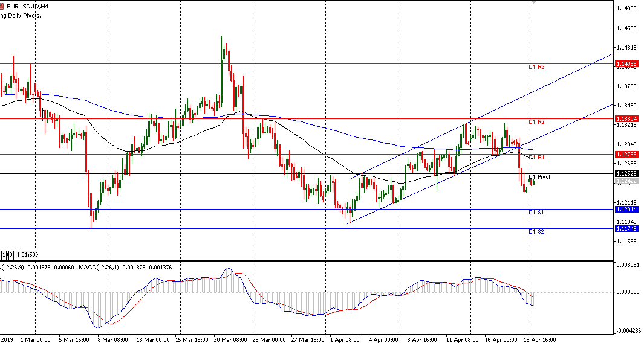Screen dimensions: 644x346
Task: Click the red 1.14083 price tag
Action: click(626, 63)
